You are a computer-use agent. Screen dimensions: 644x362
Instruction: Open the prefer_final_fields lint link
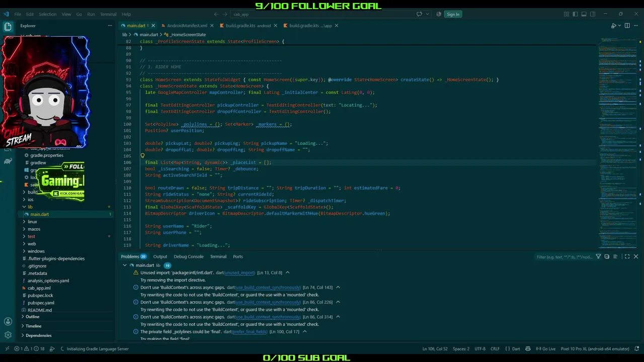coord(250,332)
